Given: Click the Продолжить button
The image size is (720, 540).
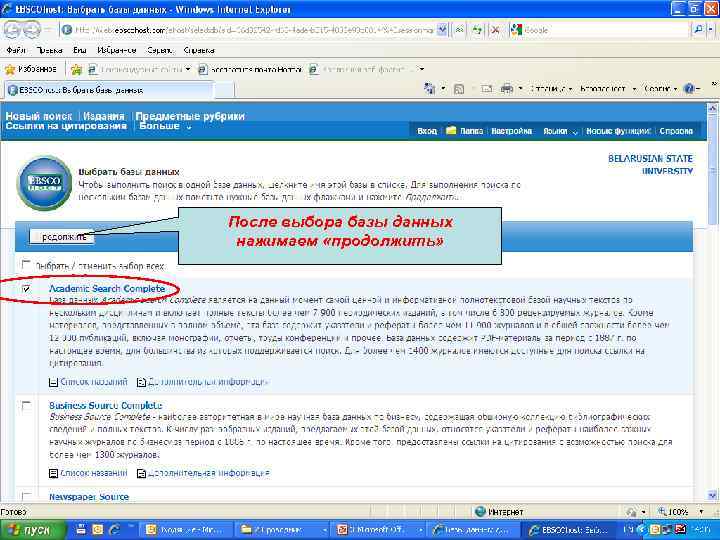Looking at the screenshot, I should tap(62, 237).
